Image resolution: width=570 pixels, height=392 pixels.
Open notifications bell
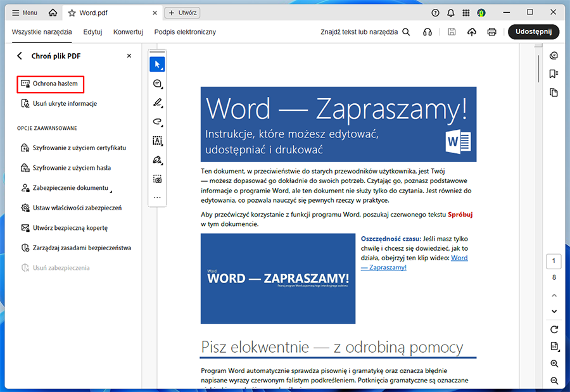pos(451,13)
